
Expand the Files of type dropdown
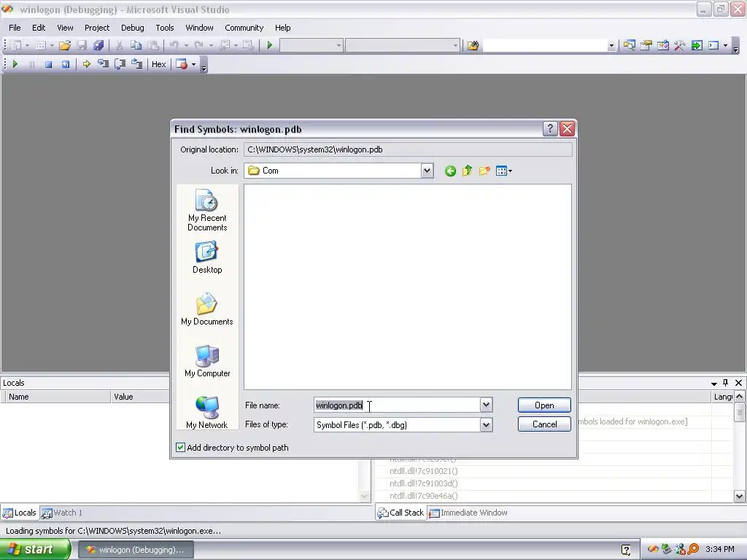(486, 425)
